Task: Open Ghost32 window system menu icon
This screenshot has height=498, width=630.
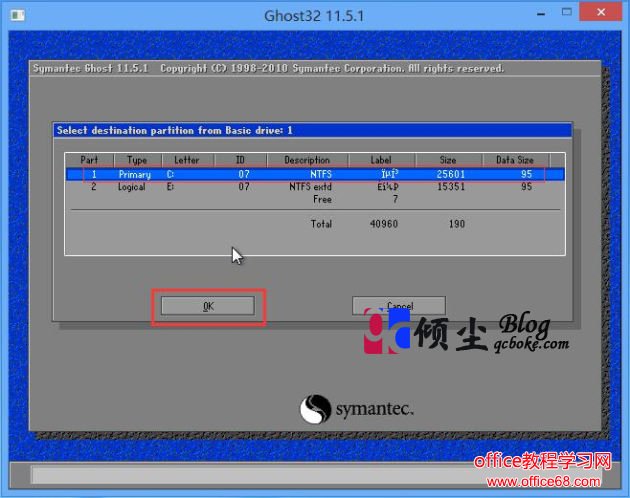Action: [x=18, y=15]
